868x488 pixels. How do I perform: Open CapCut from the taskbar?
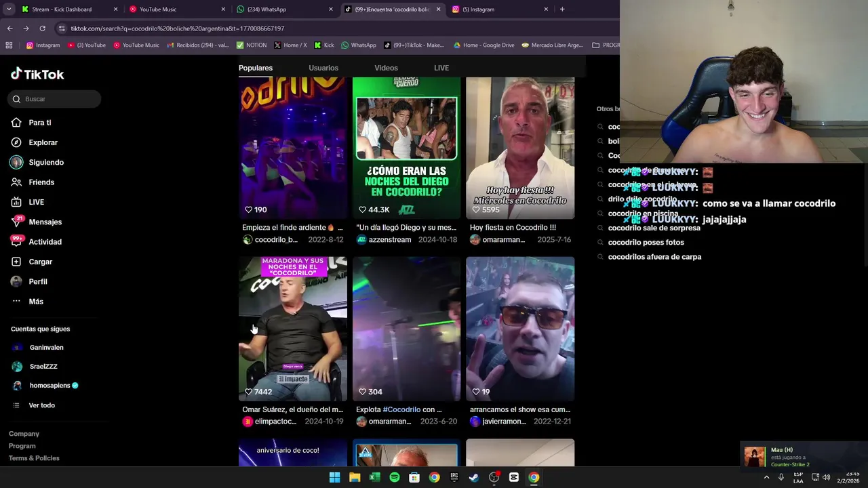[514, 477]
